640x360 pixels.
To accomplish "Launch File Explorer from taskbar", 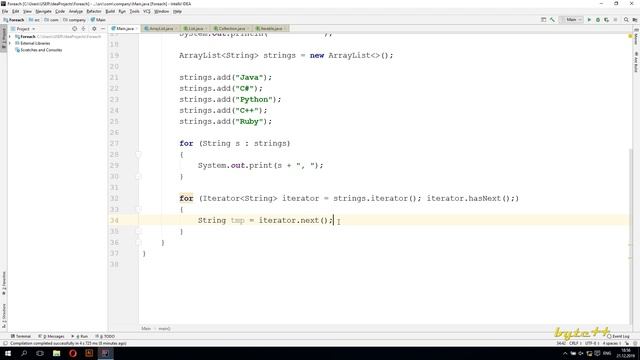I will [56, 353].
